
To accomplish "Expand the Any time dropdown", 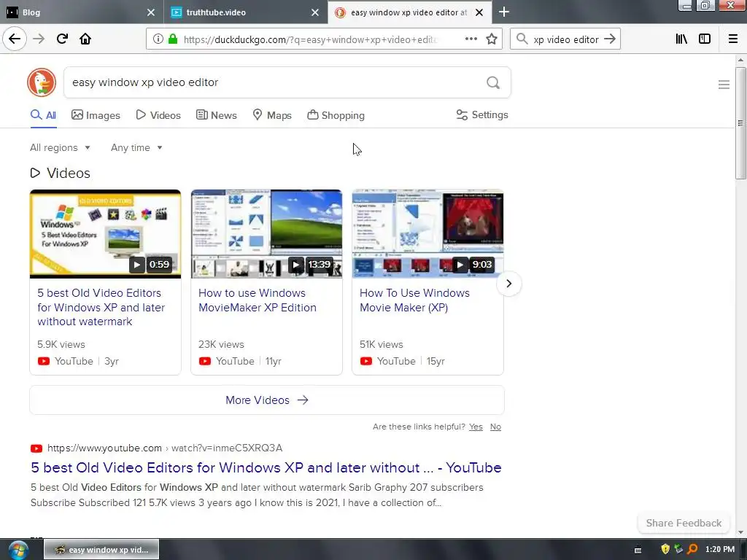I will [x=136, y=147].
